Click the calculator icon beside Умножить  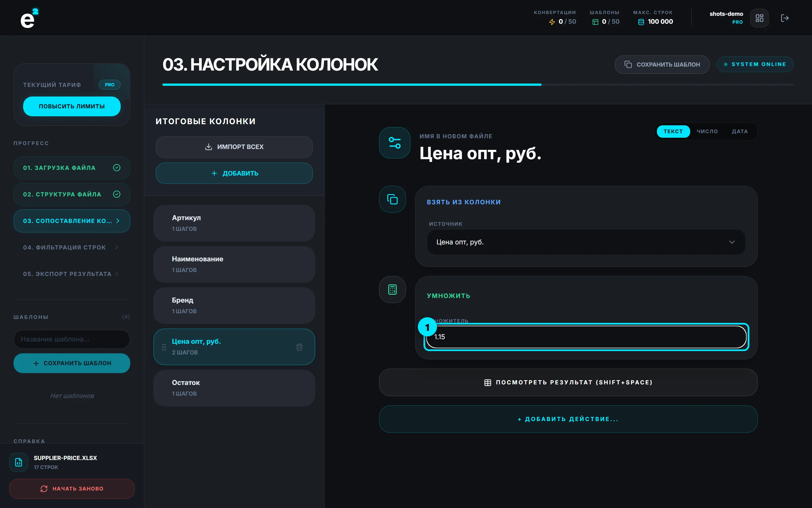[392, 290]
